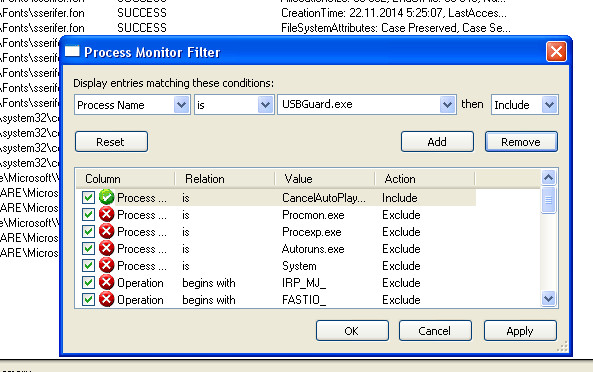Screen dimensions: 593x372
Task: Uncheck the CancelAutoPlay filter checkbox
Action: click(88, 197)
